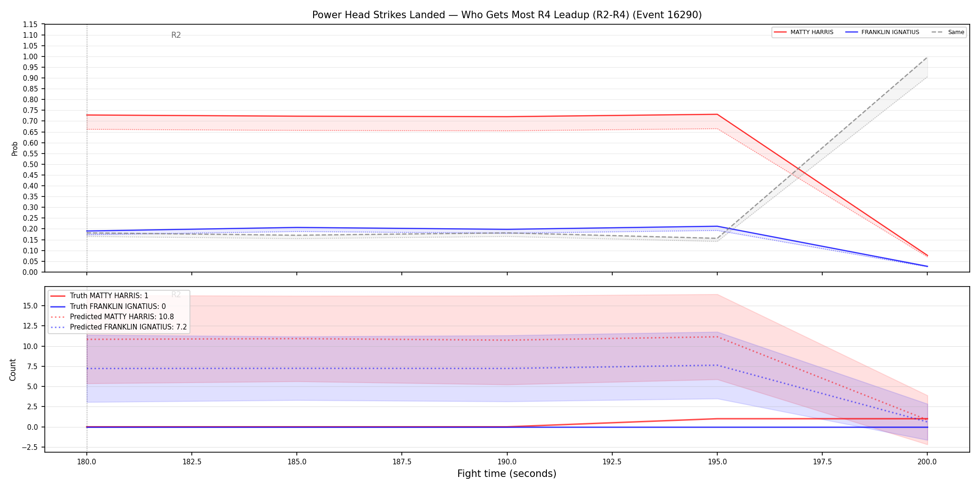The height and width of the screenshot is (490, 980).
Task: Click the Prob y-axis label
Action: [14, 148]
